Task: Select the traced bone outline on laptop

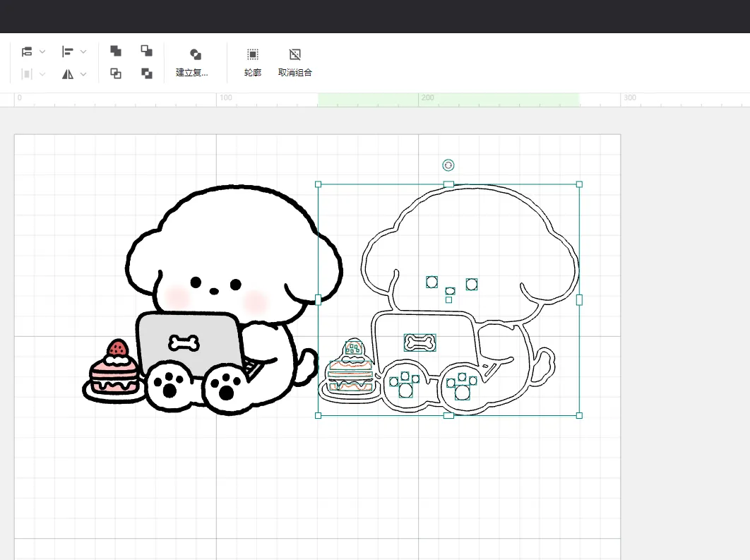Action: point(420,342)
